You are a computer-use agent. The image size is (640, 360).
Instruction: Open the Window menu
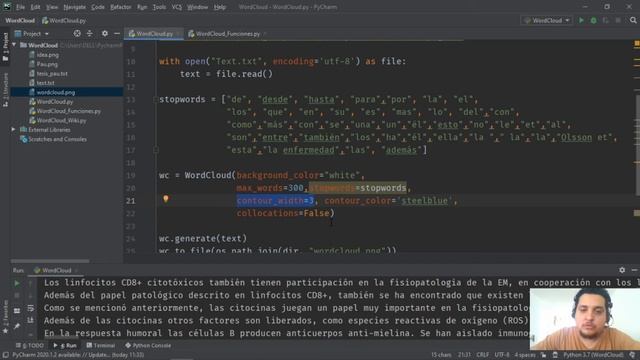[198, 7]
